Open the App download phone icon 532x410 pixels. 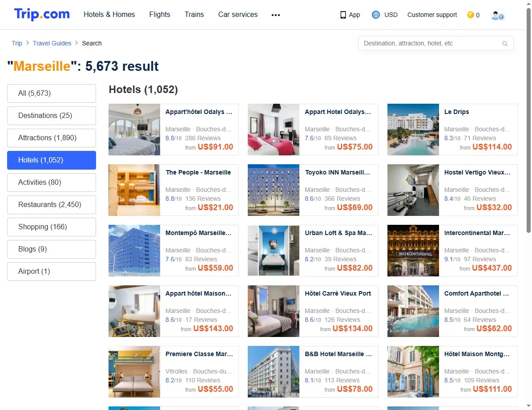pyautogui.click(x=343, y=15)
